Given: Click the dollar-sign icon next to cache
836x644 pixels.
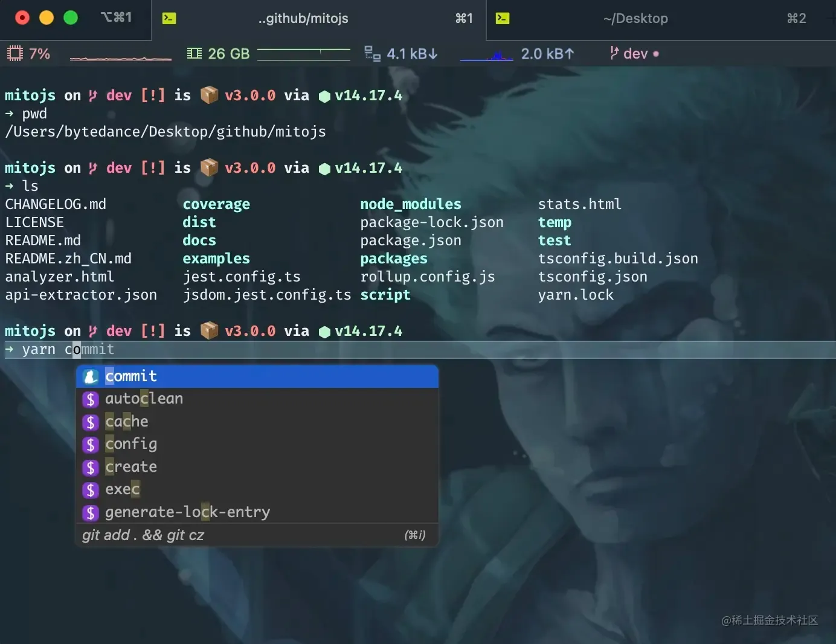Looking at the screenshot, I should [91, 422].
